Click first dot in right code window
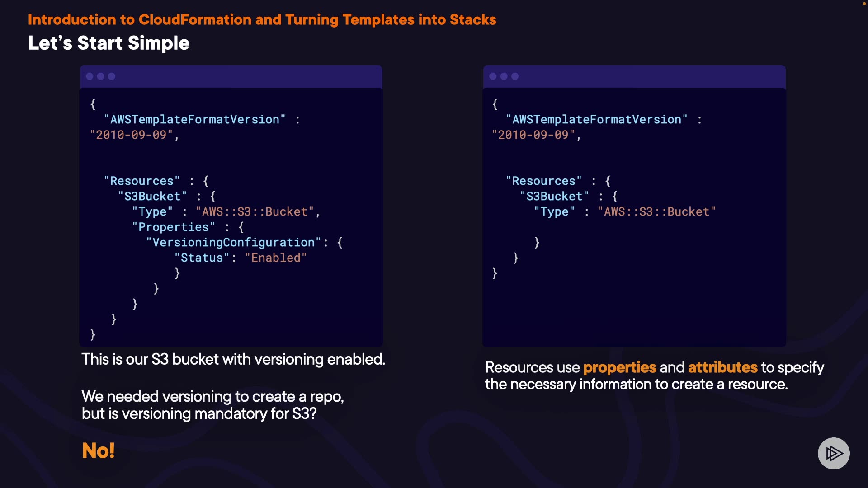This screenshot has height=488, width=868. tap(493, 76)
